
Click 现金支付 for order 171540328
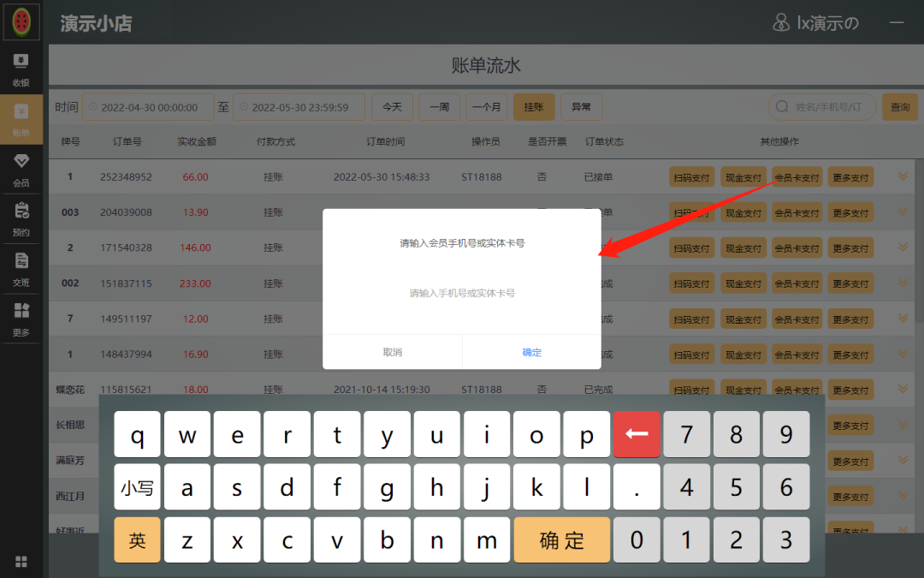tap(743, 247)
